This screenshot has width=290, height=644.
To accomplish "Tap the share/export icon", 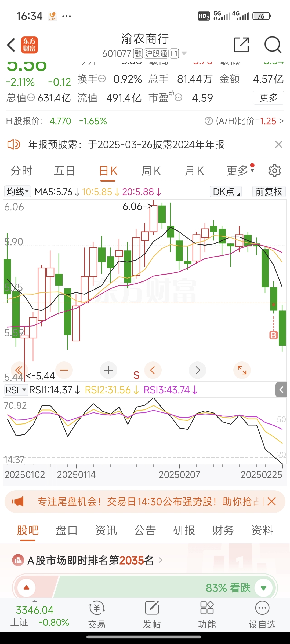I will click(x=241, y=45).
